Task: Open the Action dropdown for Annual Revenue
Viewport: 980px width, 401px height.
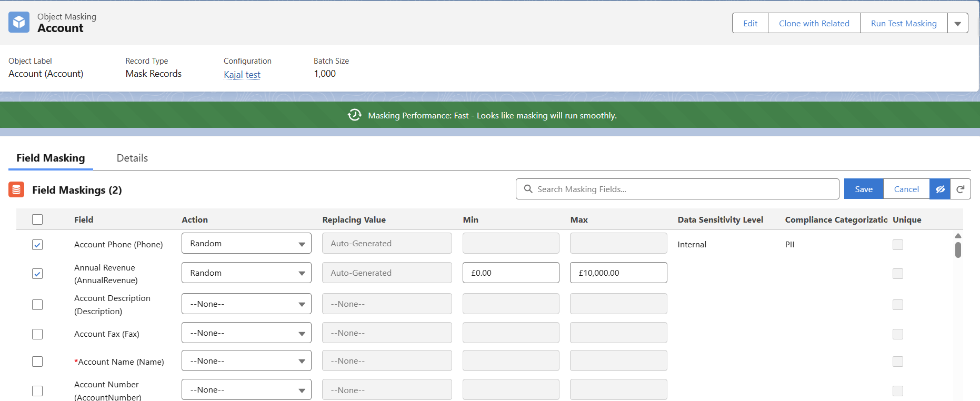Action: point(246,273)
